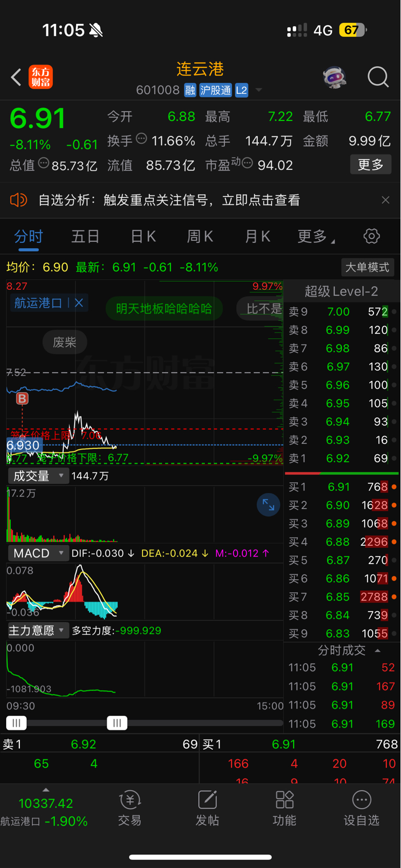Select the 卖9 7.00 order row

click(343, 312)
